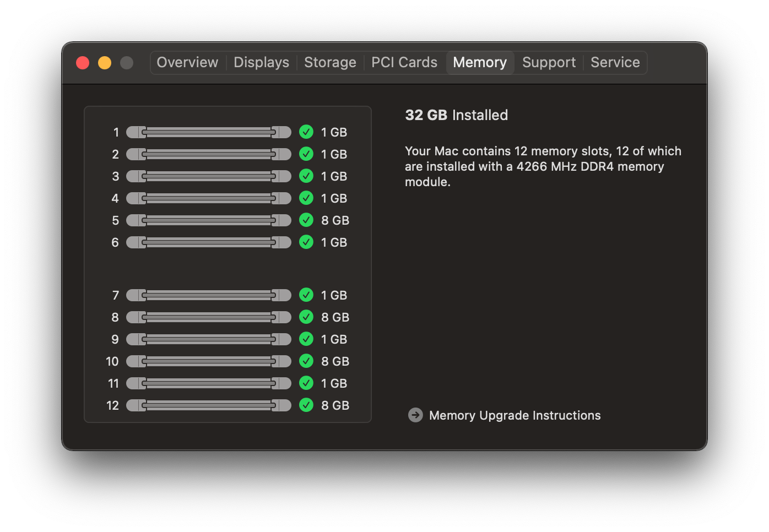Click the 8 GB label for slot 12
769x532 pixels.
click(x=335, y=405)
